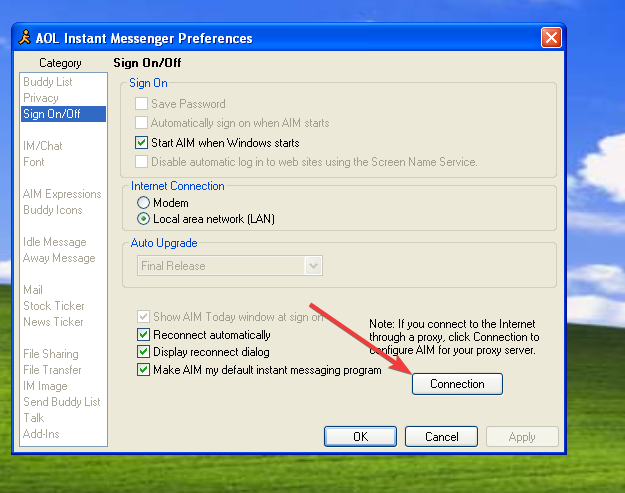The height and width of the screenshot is (493, 625).
Task: Go to IM/Chat category
Action: (x=43, y=146)
